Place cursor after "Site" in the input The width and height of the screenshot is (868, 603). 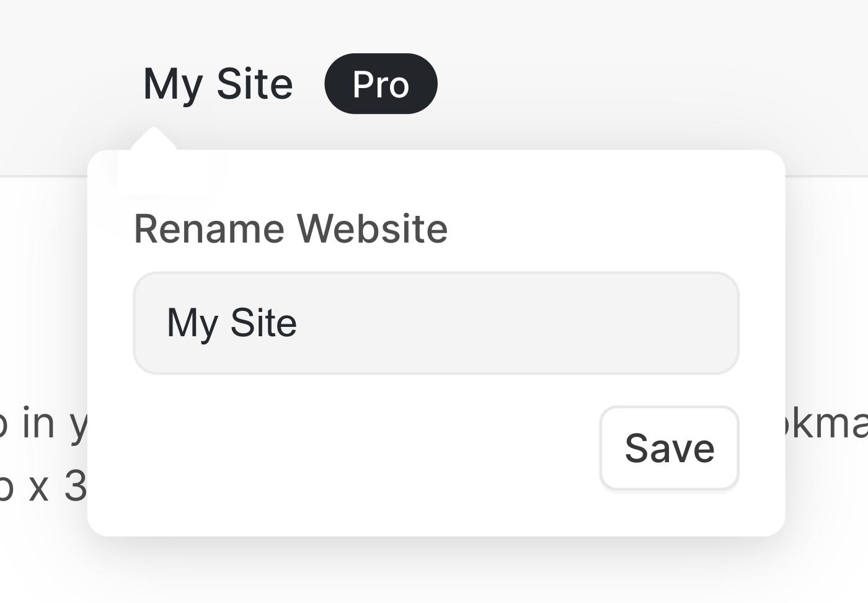pos(299,323)
